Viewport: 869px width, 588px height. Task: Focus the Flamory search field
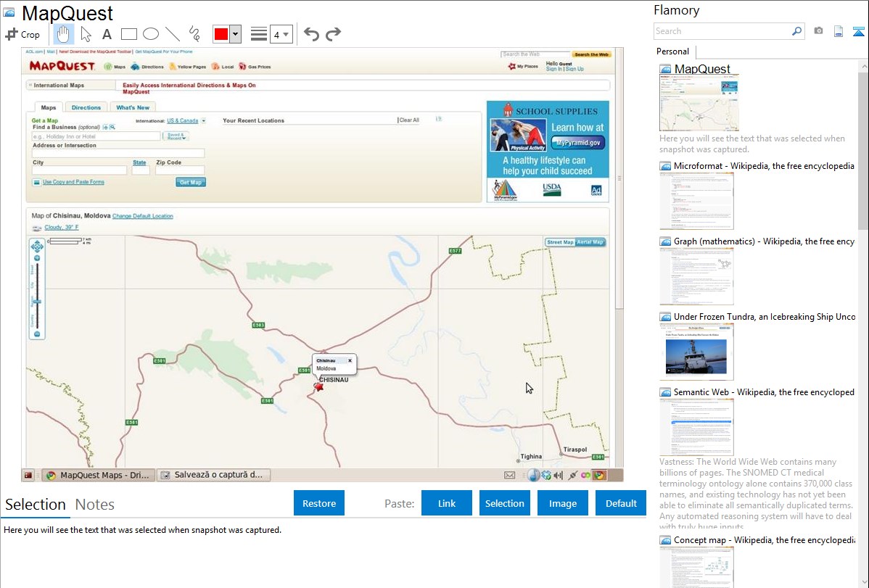[722, 31]
